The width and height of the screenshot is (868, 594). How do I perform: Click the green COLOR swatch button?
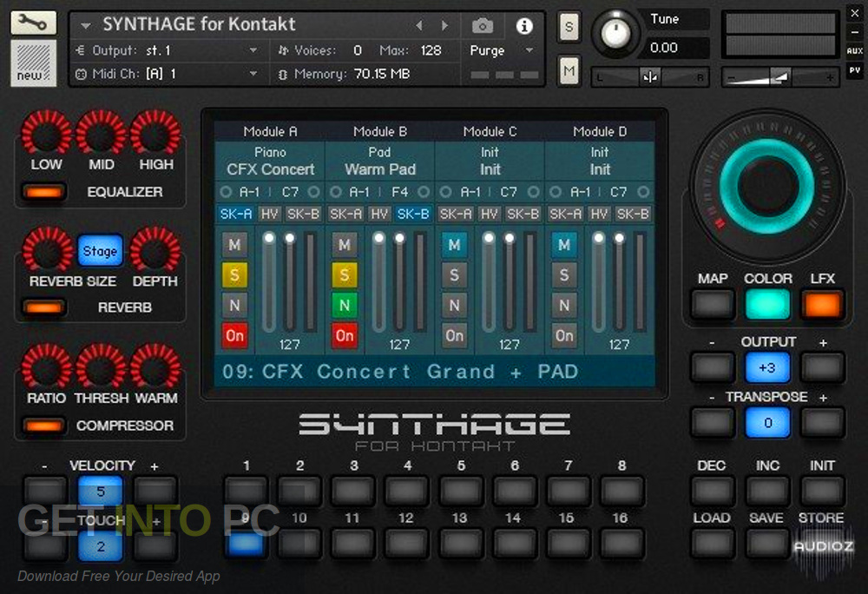(x=767, y=305)
